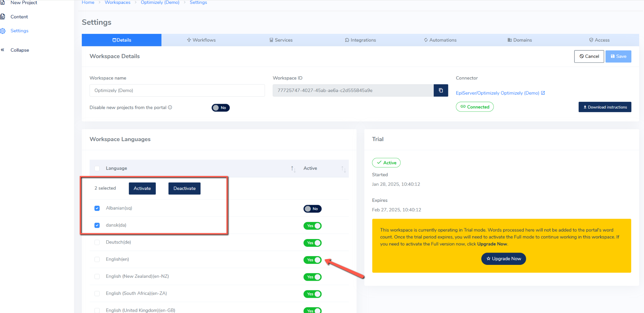Viewport: 644px width, 313px height.
Task: Go to Home in the breadcrumb
Action: (x=88, y=3)
